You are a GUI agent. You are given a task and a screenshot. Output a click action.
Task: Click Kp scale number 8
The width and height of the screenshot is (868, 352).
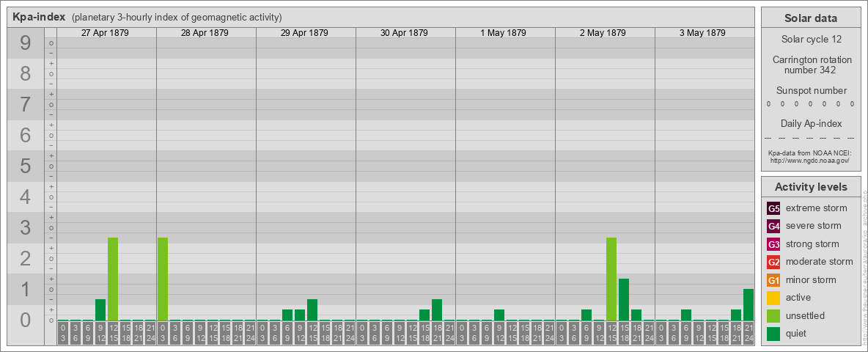tap(26, 73)
